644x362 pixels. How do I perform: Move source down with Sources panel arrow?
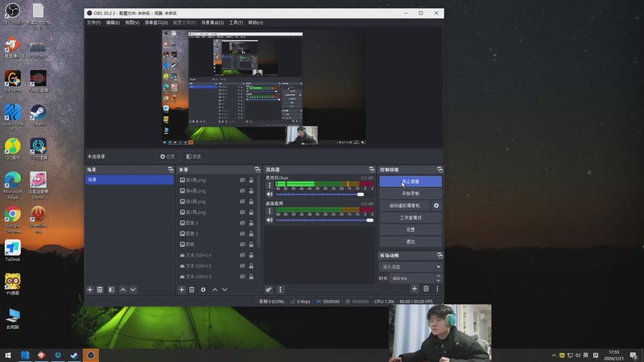click(225, 290)
